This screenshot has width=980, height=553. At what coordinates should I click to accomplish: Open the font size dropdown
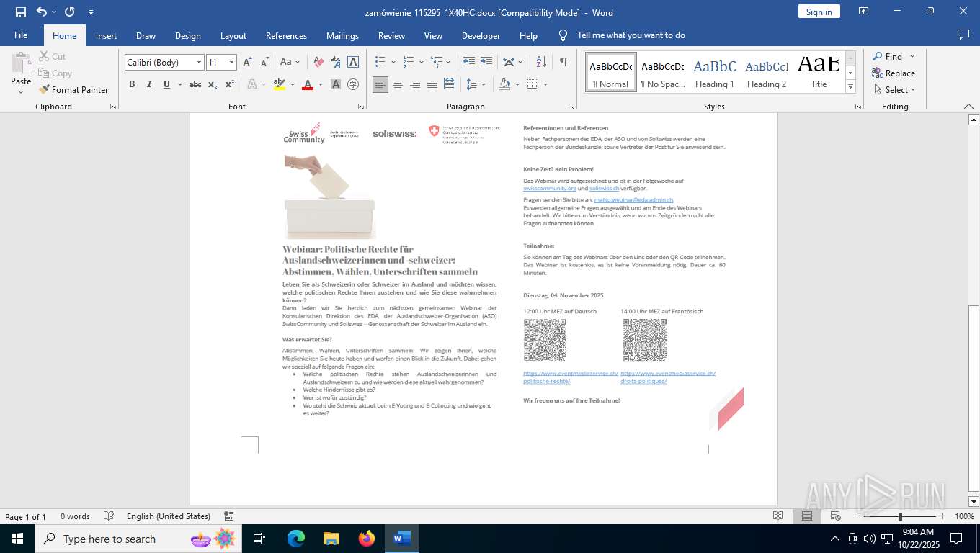click(x=231, y=63)
